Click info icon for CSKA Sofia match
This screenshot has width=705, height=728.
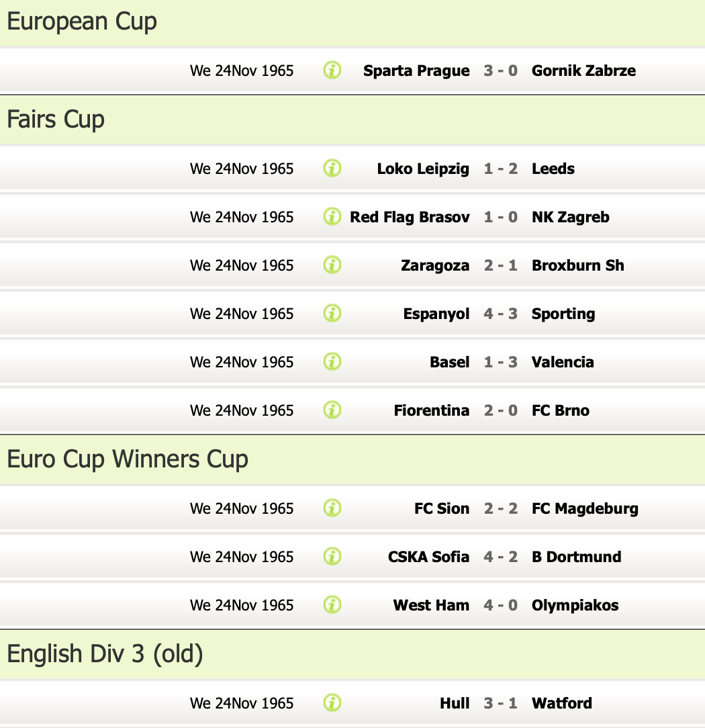(x=332, y=556)
